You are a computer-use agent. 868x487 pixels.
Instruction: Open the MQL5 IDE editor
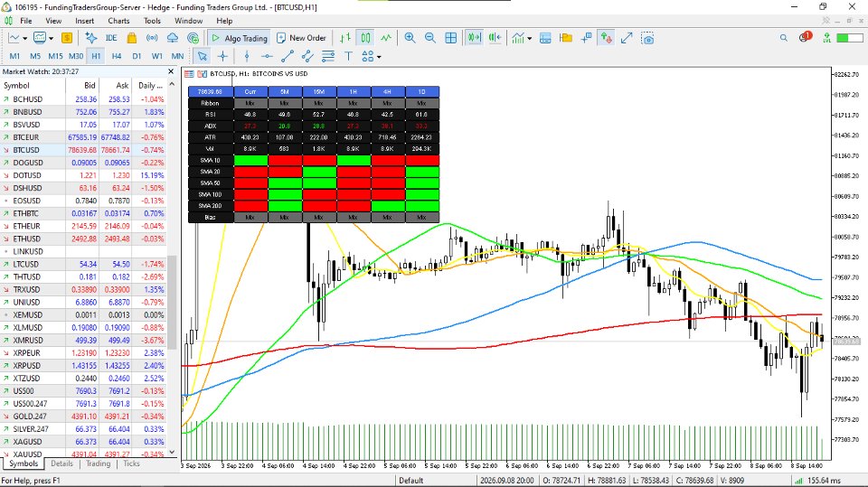[111, 38]
